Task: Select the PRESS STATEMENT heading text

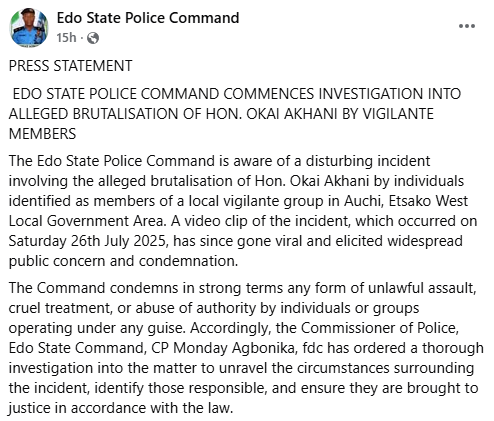Action: click(x=71, y=66)
